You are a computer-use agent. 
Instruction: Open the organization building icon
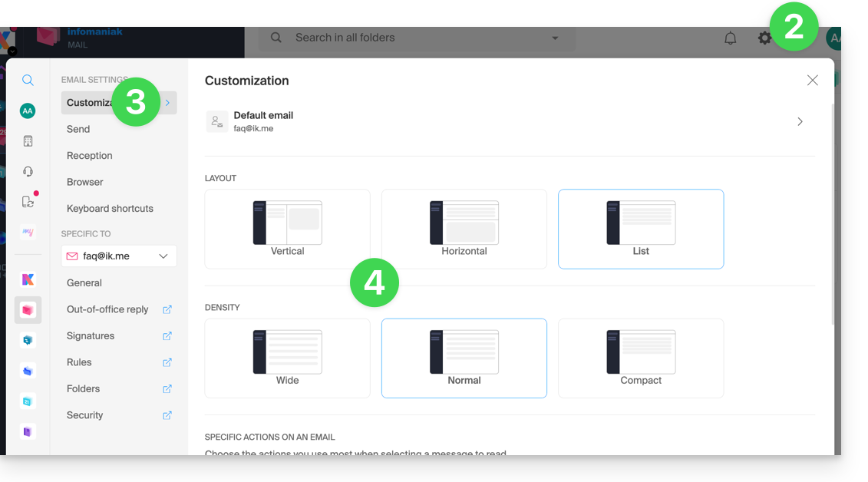click(x=28, y=141)
